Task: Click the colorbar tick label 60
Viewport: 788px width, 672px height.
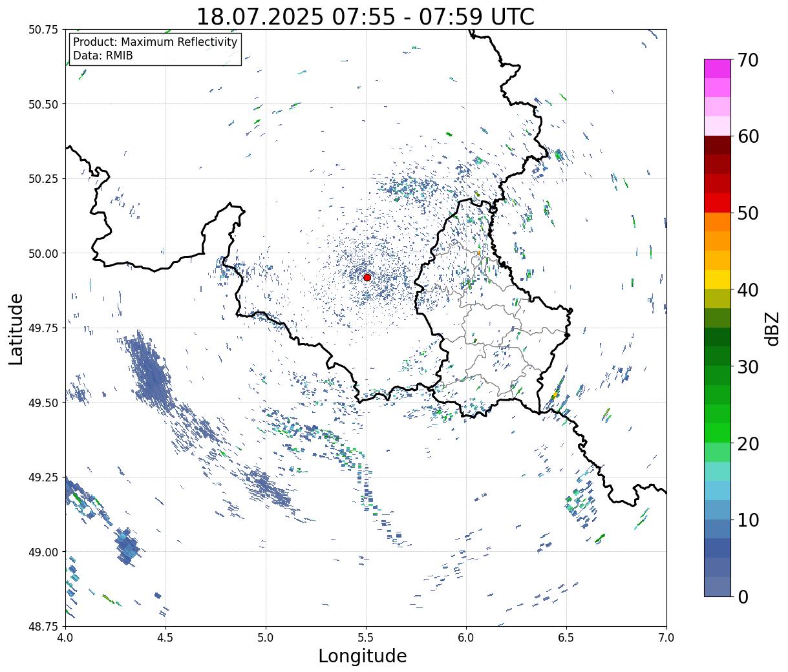Action: tap(748, 136)
